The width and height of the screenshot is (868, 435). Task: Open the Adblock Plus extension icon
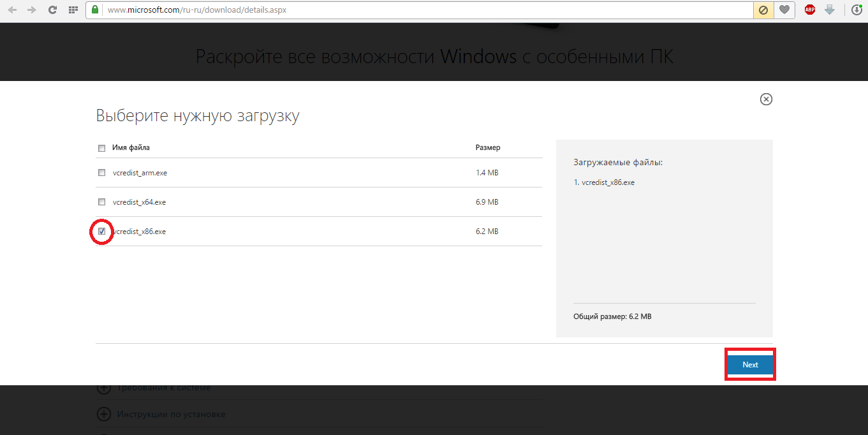coord(809,10)
